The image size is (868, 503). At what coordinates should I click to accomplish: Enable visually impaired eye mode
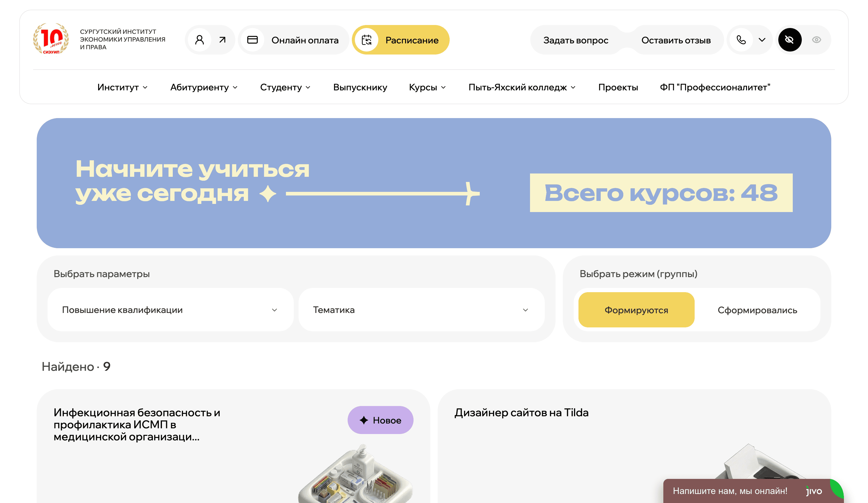tap(816, 40)
